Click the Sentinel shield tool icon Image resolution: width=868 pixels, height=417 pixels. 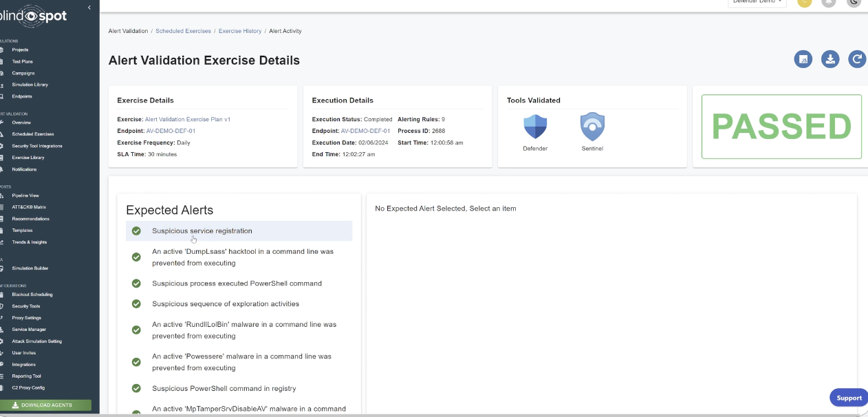click(x=592, y=127)
